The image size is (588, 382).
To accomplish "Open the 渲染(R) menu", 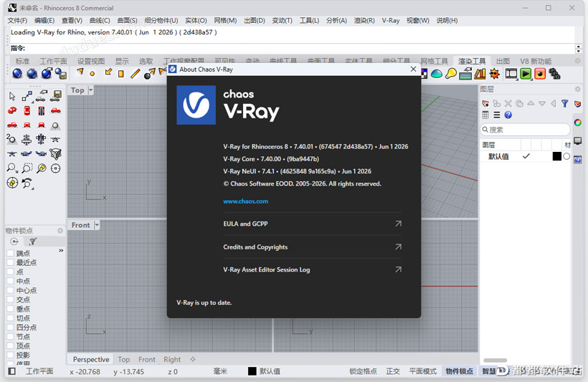I will tap(364, 20).
